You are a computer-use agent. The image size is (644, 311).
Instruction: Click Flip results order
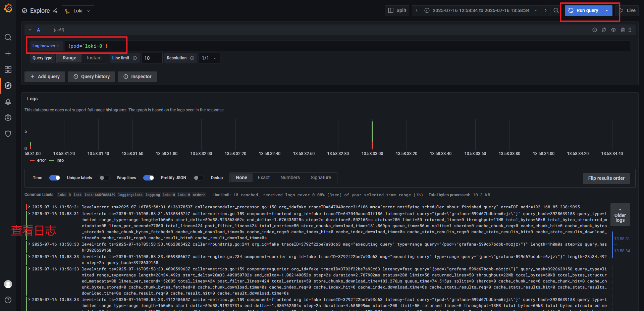(606, 178)
